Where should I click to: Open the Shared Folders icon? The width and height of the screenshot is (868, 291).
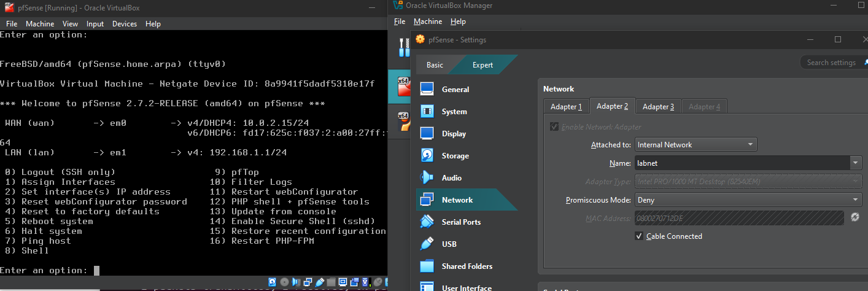(427, 266)
